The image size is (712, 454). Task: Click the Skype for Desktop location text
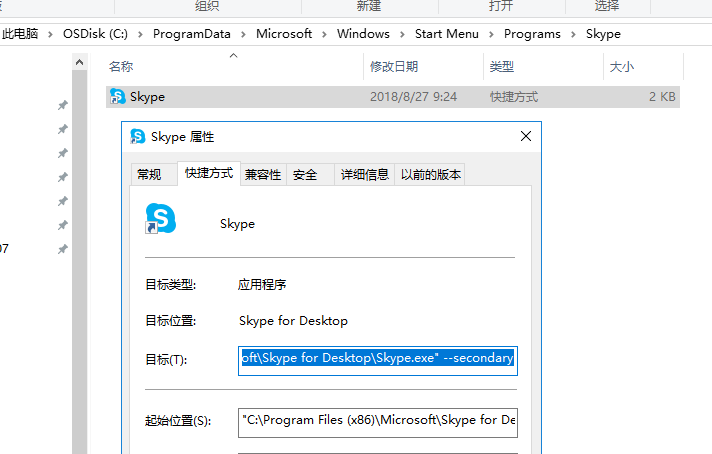293,321
